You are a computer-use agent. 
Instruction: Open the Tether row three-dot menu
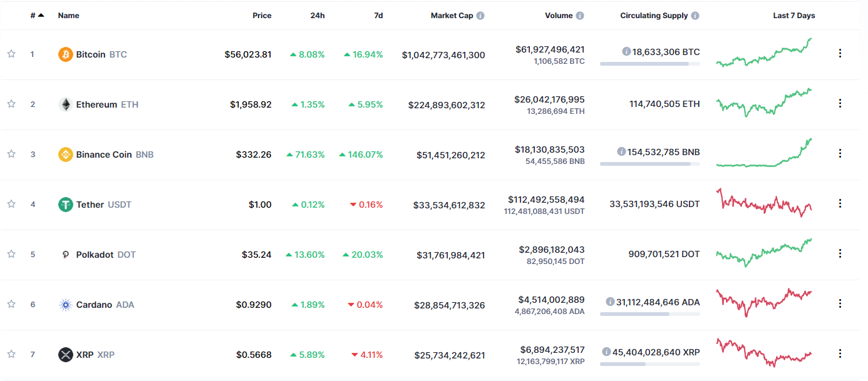coord(840,204)
